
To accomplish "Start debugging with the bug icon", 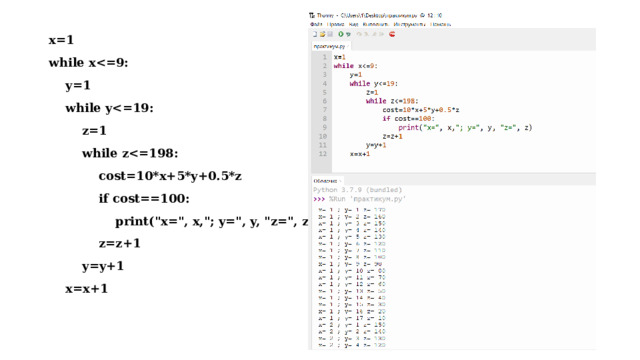I will pyautogui.click(x=348, y=34).
